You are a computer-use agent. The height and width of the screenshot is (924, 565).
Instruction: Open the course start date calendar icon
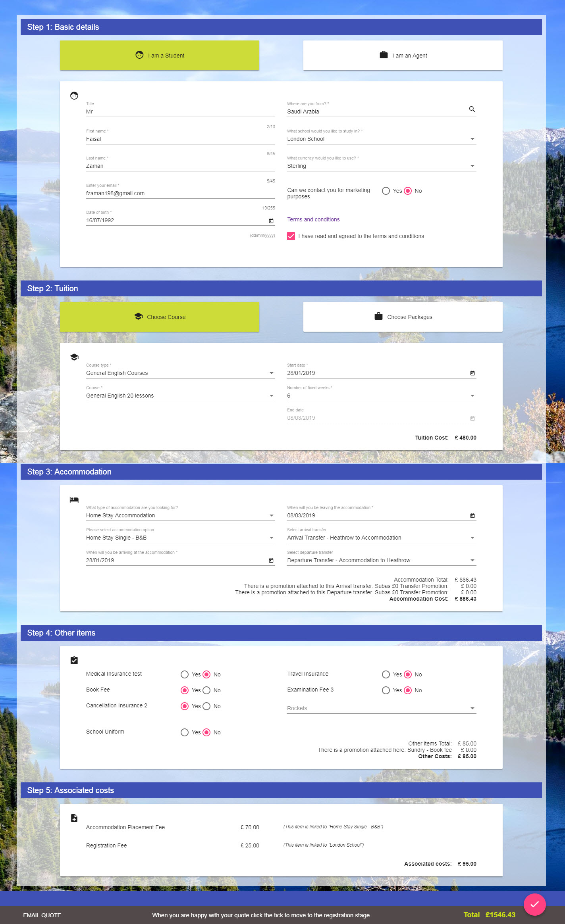[472, 373]
